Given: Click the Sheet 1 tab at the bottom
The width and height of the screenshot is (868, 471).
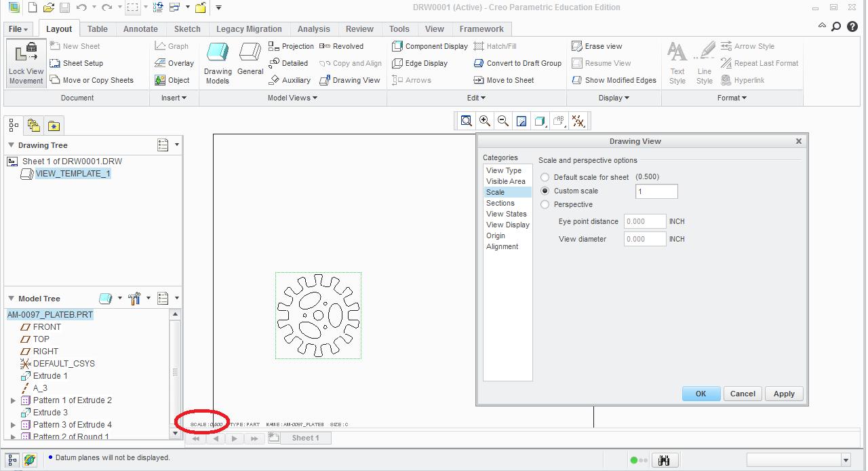Looking at the screenshot, I should (305, 438).
